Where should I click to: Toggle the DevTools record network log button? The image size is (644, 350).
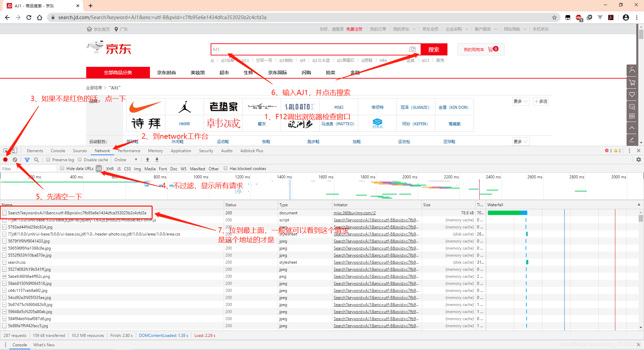point(5,160)
